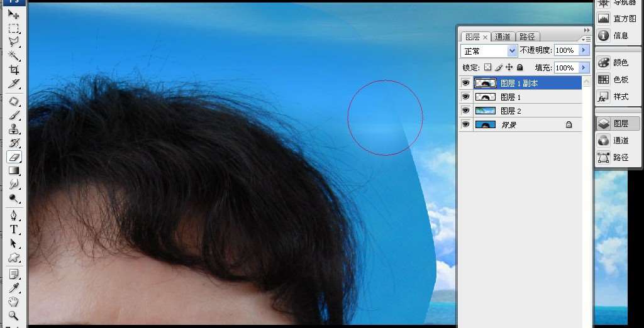Toggle lock transparent pixels
Viewport: 644px width, 328px height.
[487, 67]
